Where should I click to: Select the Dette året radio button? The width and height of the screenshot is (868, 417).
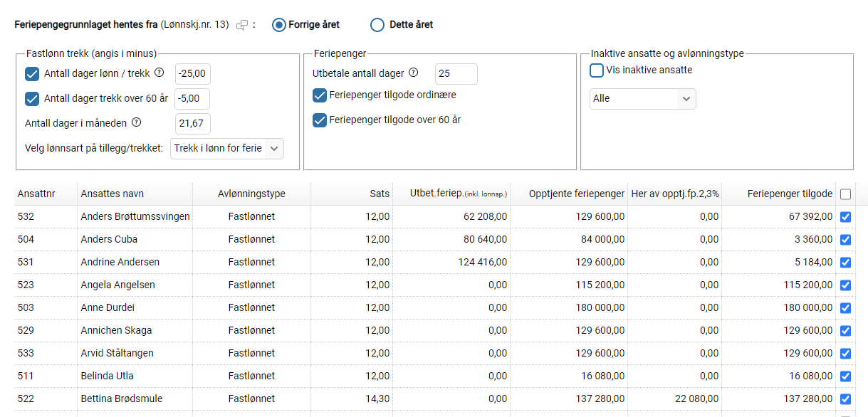coord(377,25)
